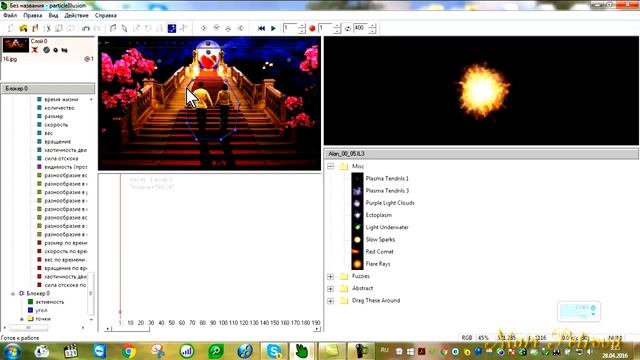The image size is (640, 360).
Task: Open the Правка menu
Action: [33, 15]
